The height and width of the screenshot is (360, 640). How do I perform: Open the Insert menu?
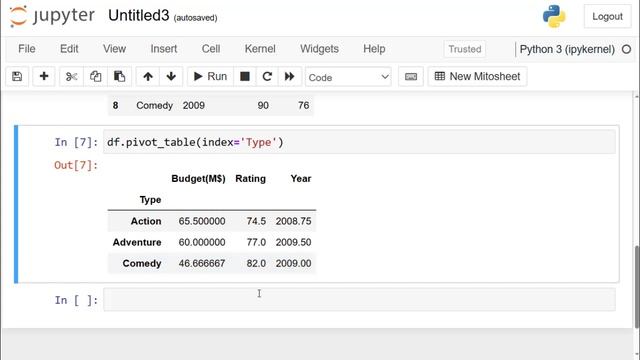click(164, 49)
